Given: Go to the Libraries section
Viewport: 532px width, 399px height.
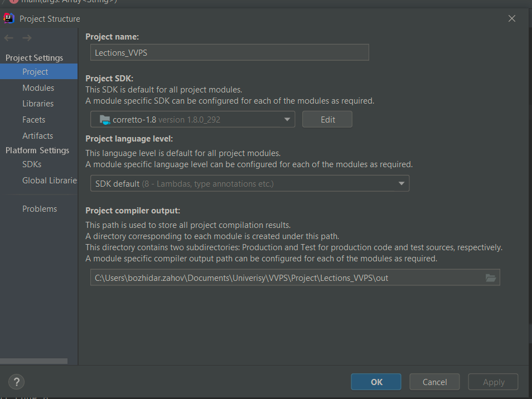Looking at the screenshot, I should [38, 104].
